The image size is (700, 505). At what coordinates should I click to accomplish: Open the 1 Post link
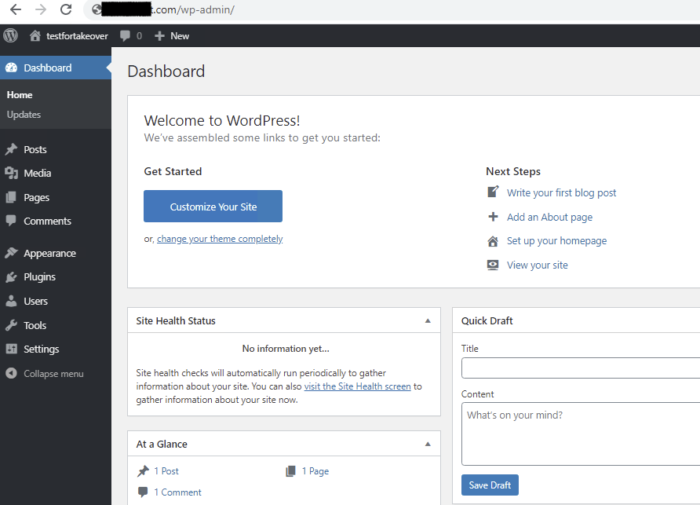pyautogui.click(x=166, y=471)
